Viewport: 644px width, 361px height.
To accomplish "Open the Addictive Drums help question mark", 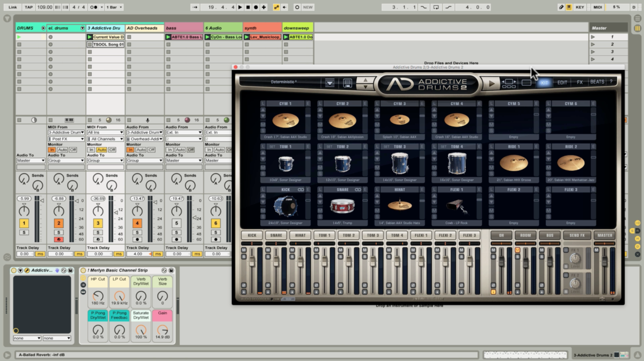I will [x=611, y=82].
